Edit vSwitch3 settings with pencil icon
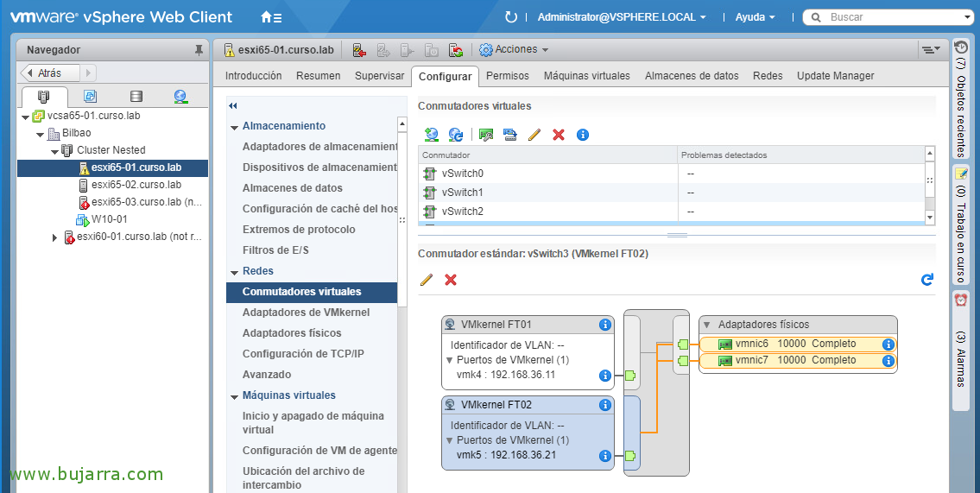 point(427,280)
